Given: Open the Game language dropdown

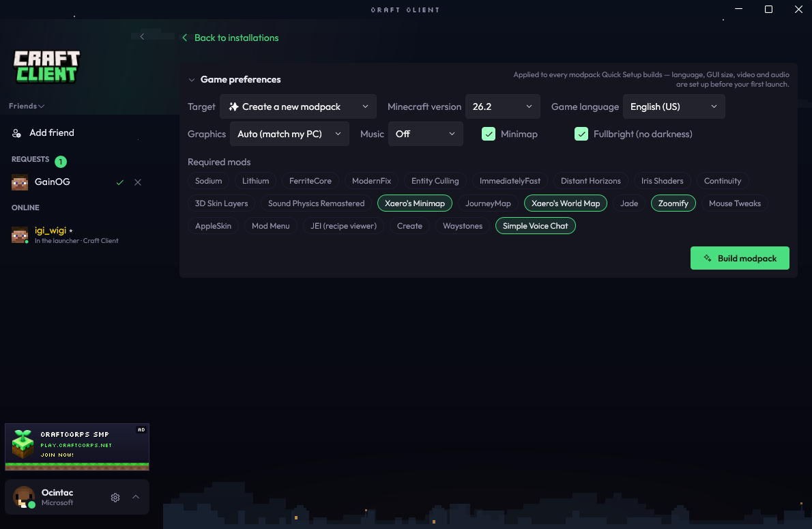Looking at the screenshot, I should [x=673, y=106].
